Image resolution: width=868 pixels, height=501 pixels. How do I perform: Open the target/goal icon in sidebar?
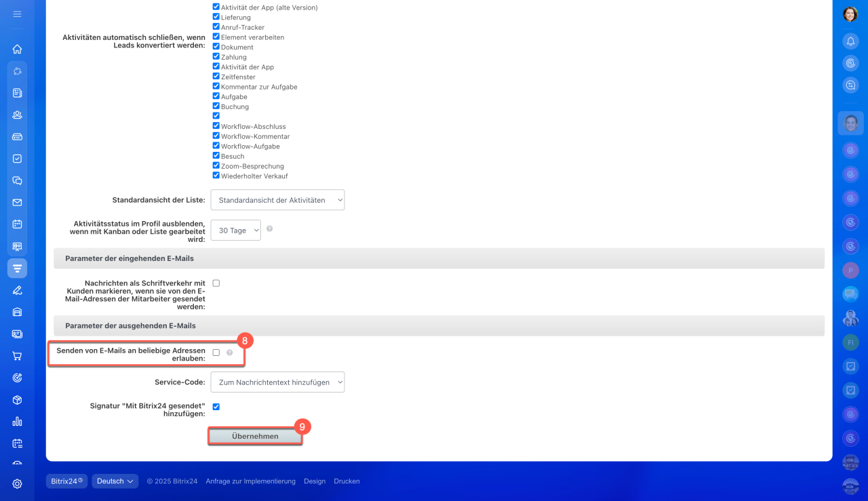tap(18, 378)
